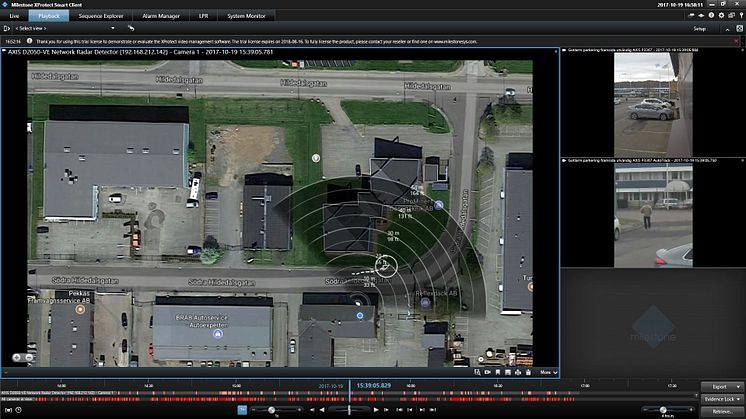Click the snapshot icon in view toolbar
Image resolution: width=746 pixels, height=419 pixels.
click(508, 372)
